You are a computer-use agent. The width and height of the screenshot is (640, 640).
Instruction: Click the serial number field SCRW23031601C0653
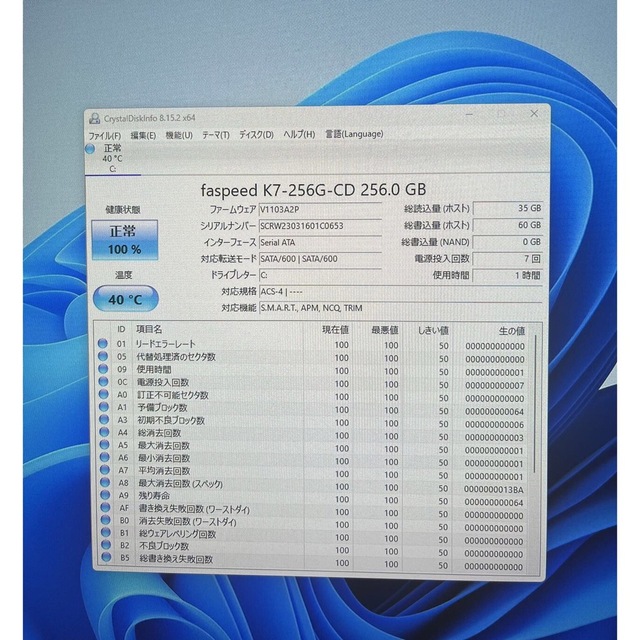320,226
